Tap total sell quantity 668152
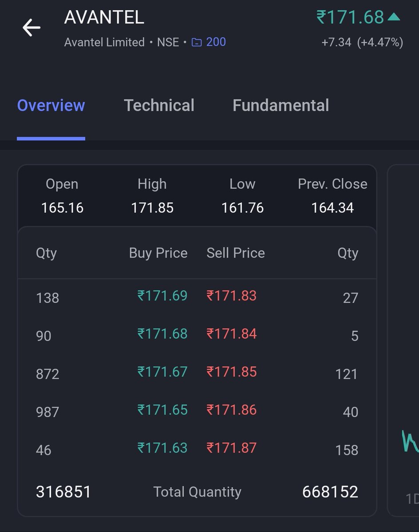 point(330,492)
